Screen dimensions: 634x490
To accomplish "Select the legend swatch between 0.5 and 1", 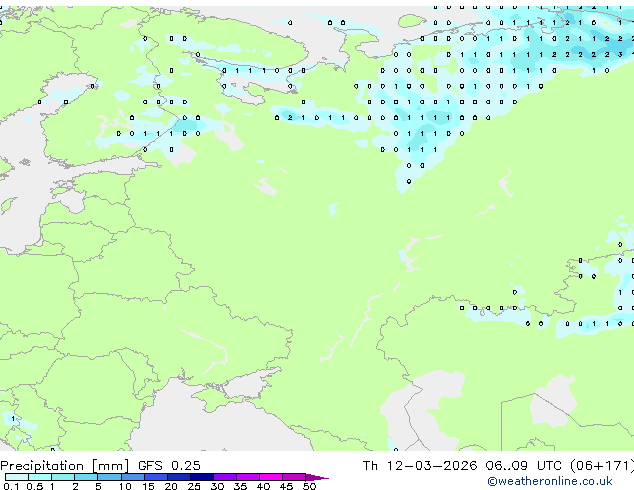I will tap(40, 477).
